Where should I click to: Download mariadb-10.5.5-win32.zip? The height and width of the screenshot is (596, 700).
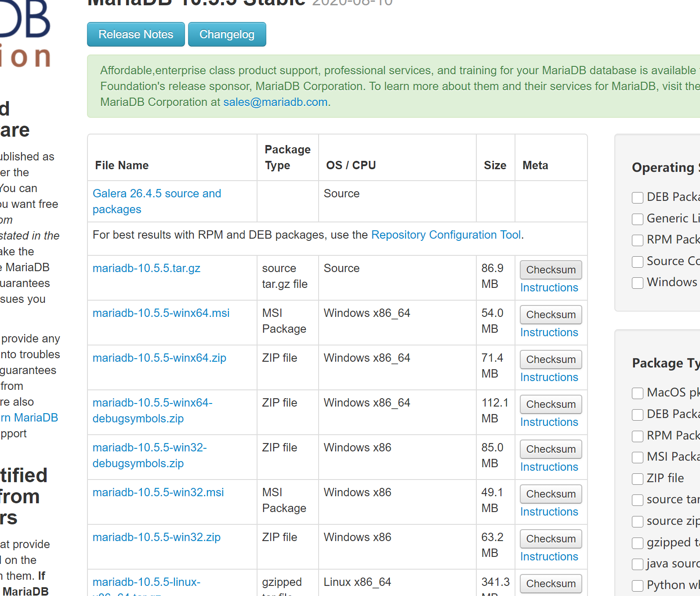pyautogui.click(x=156, y=537)
